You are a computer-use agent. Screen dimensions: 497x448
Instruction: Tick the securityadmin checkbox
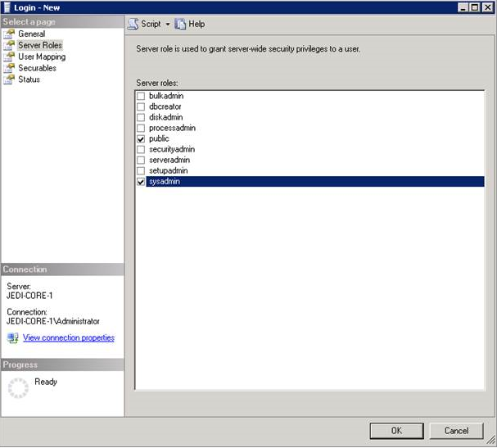[141, 150]
